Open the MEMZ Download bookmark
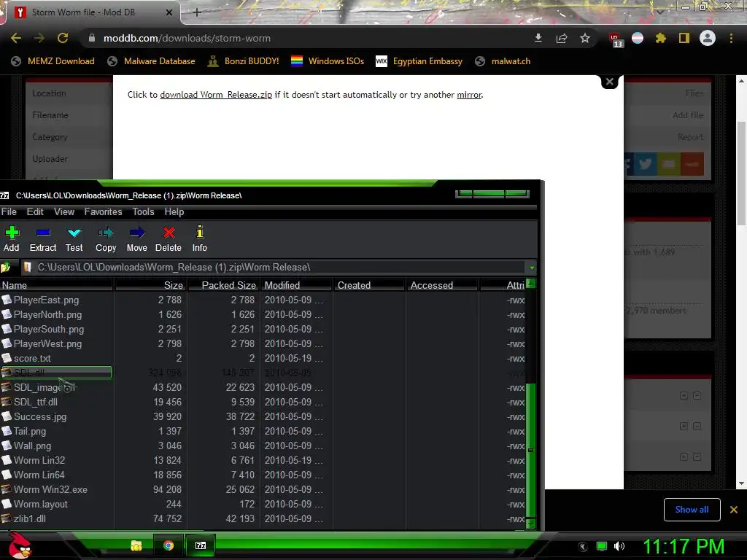Viewport: 747px width, 560px height. tap(53, 61)
